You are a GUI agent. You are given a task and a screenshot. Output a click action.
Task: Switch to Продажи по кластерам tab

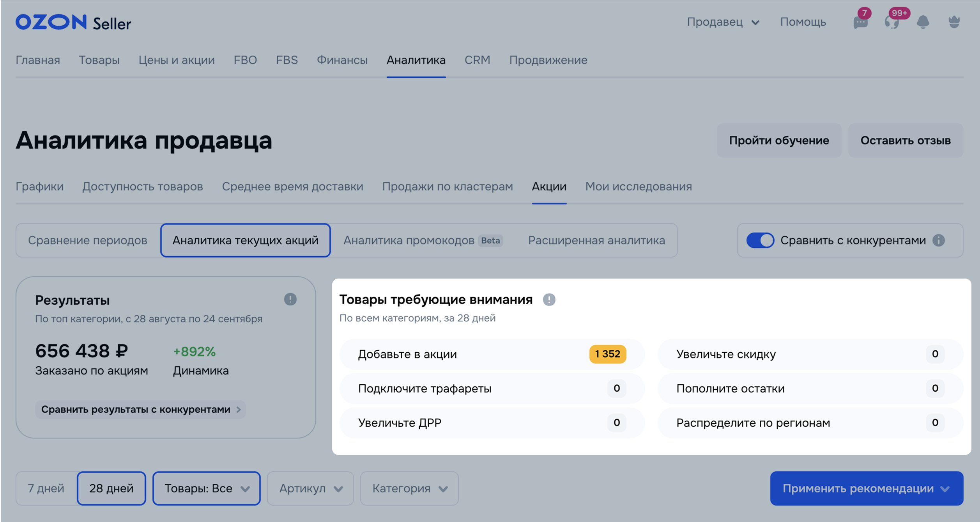[x=447, y=186]
